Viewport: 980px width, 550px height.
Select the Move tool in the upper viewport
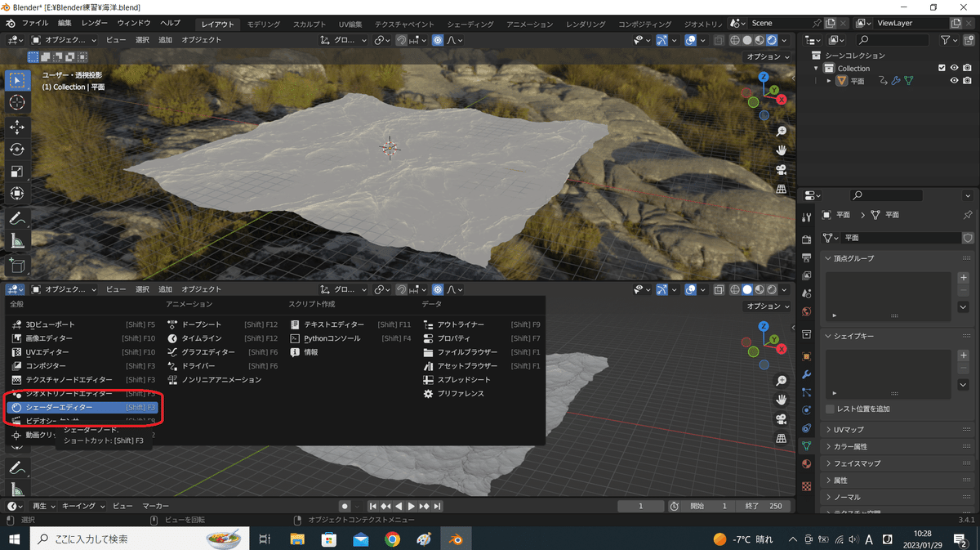tap(17, 127)
